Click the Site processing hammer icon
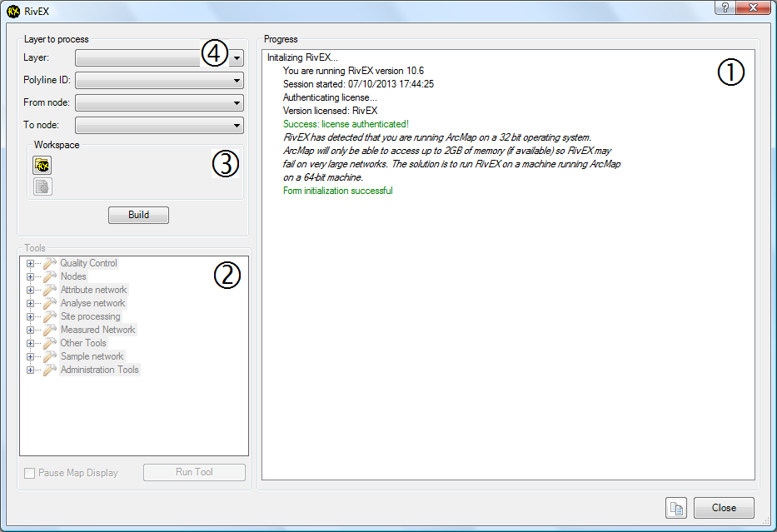 point(50,316)
